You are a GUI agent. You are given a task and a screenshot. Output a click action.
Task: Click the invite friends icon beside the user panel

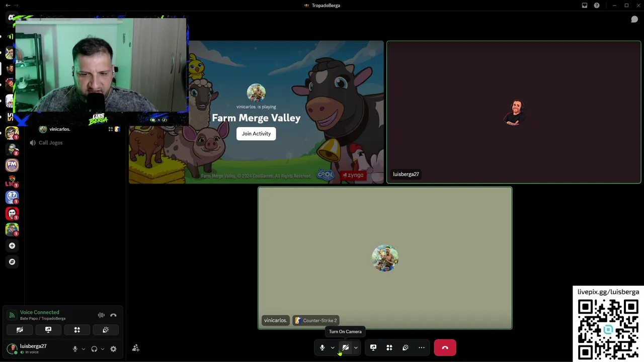pyautogui.click(x=136, y=348)
